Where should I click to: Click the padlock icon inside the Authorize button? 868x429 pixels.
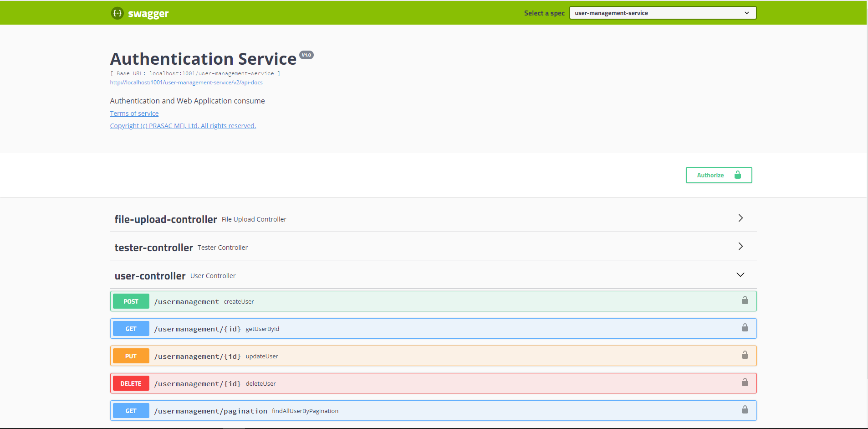pyautogui.click(x=737, y=175)
